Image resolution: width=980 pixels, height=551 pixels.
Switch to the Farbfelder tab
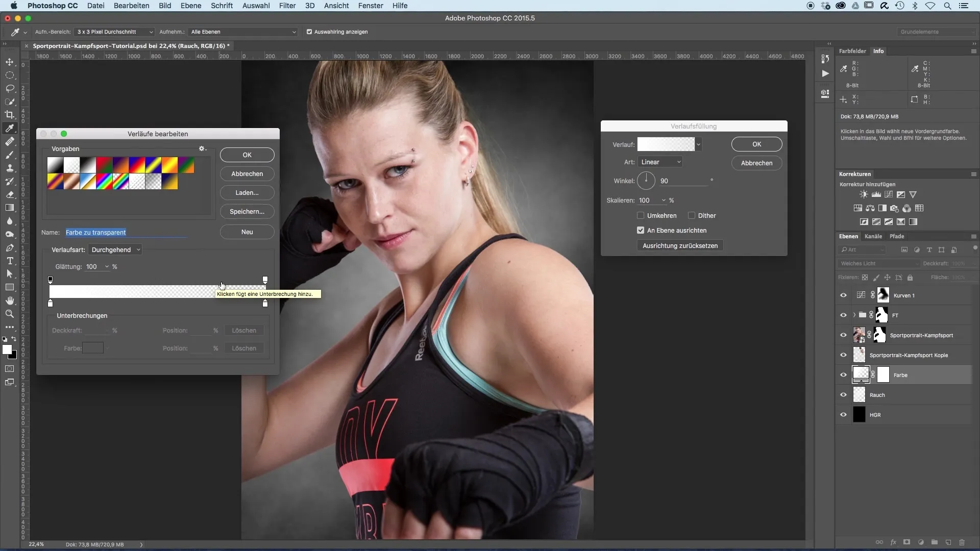pos(852,51)
